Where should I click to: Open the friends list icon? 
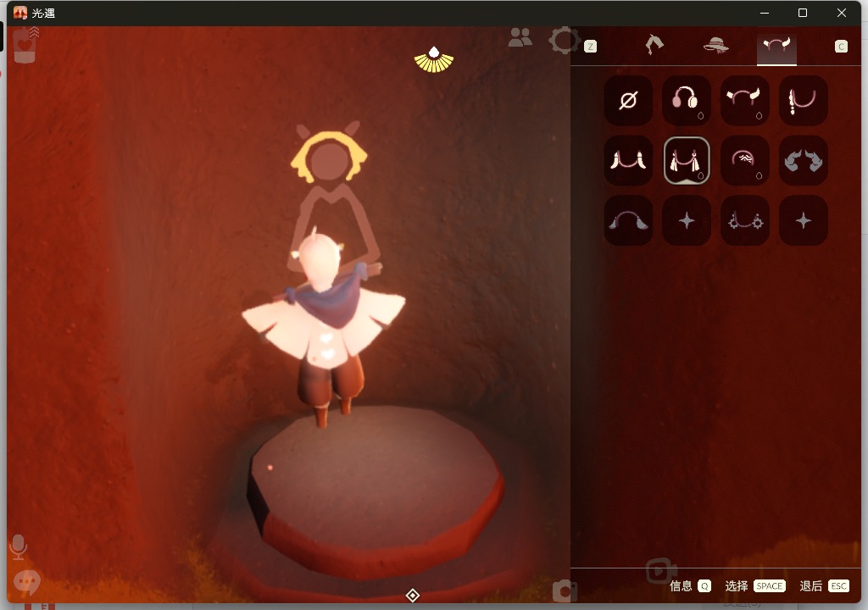(x=520, y=38)
